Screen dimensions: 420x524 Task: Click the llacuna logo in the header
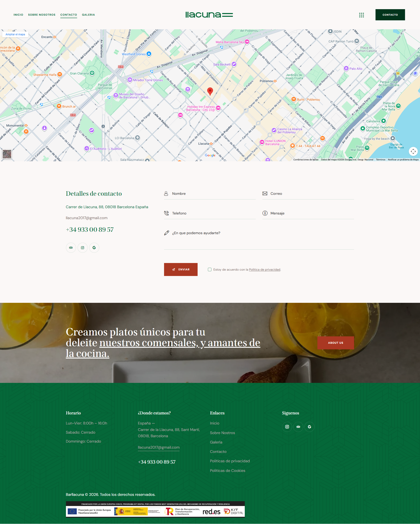point(209,15)
